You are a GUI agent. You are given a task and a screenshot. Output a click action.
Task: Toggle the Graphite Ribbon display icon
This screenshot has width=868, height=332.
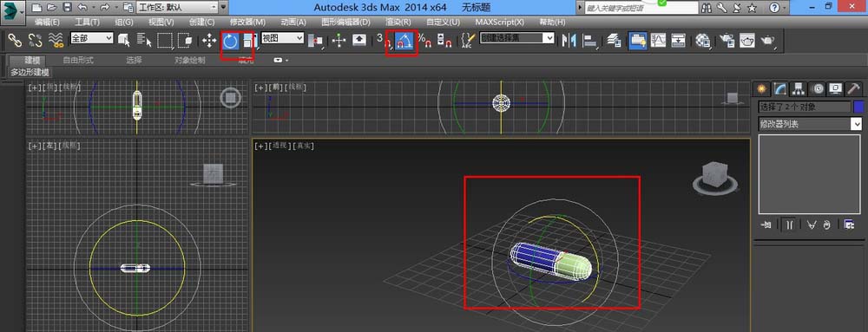point(638,41)
